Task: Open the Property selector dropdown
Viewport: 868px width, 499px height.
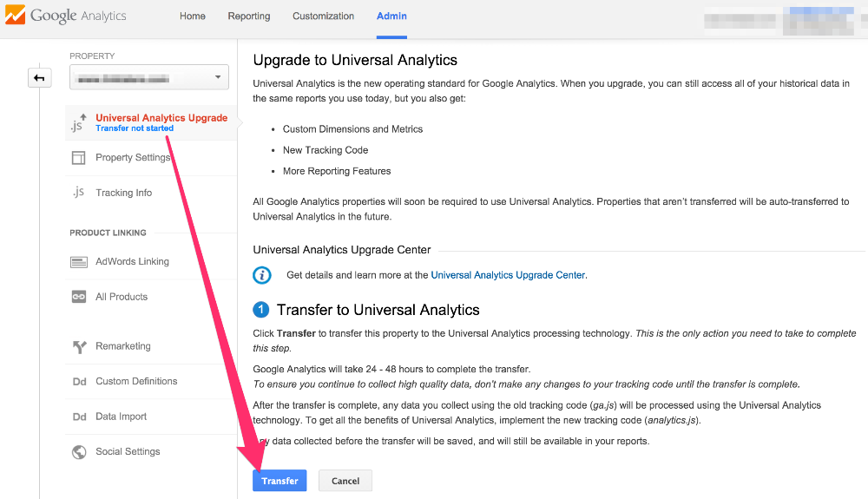Action: tap(149, 77)
